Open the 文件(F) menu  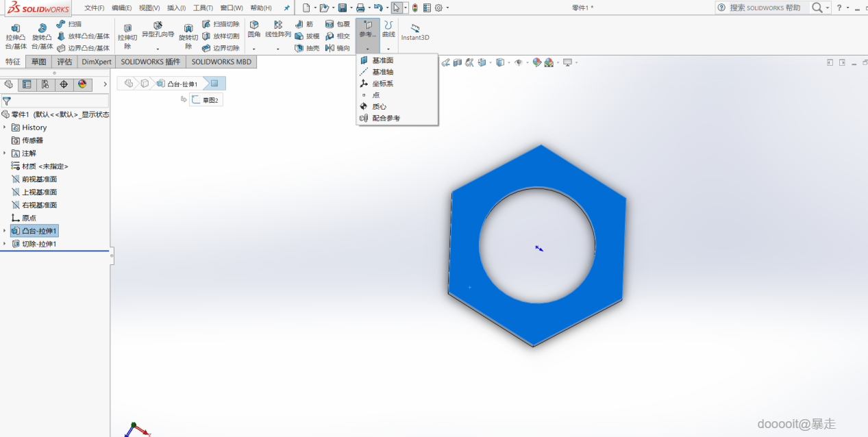point(95,8)
